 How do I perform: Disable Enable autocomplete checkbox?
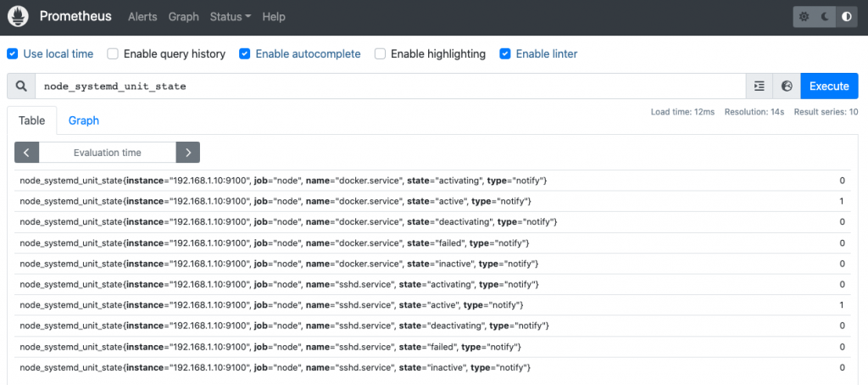click(245, 53)
